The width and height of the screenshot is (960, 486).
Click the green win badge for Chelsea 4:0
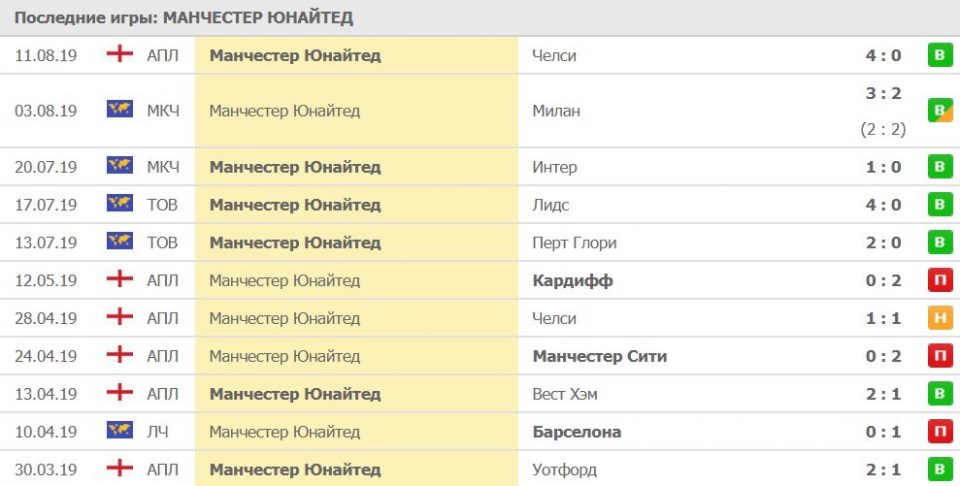(x=939, y=55)
